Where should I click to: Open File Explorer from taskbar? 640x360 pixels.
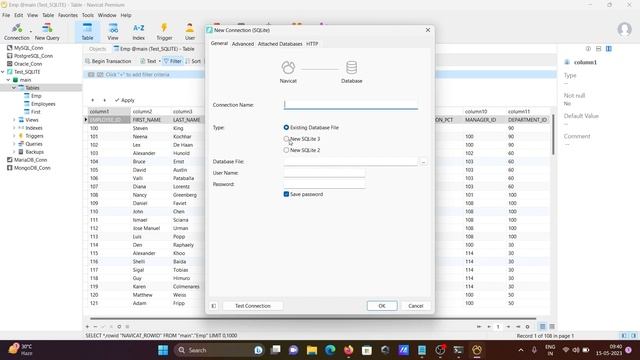tap(312, 350)
